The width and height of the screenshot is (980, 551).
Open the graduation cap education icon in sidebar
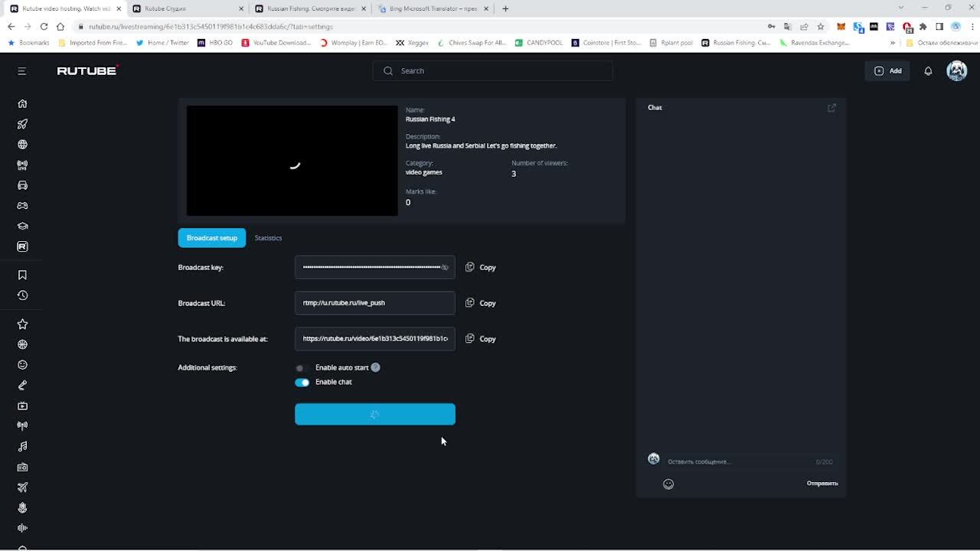(x=22, y=226)
